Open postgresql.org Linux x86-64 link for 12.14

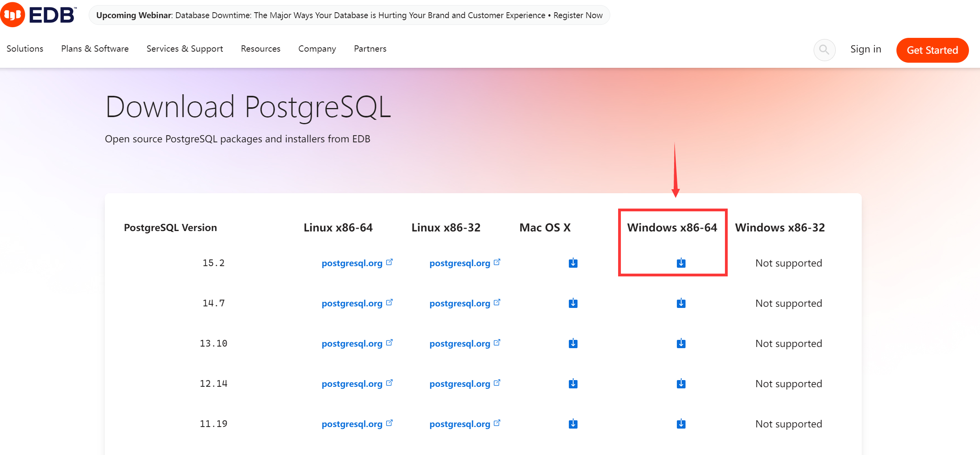[357, 384]
